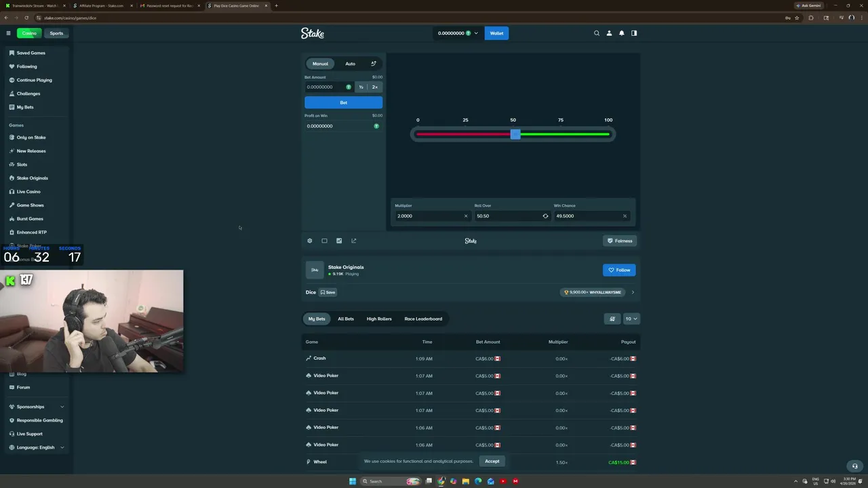Open live support headset bubble
Screen dimensions: 868x488
854,466
